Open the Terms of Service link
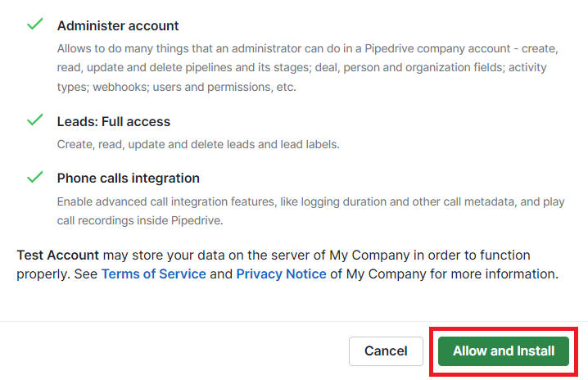 pyautogui.click(x=153, y=274)
